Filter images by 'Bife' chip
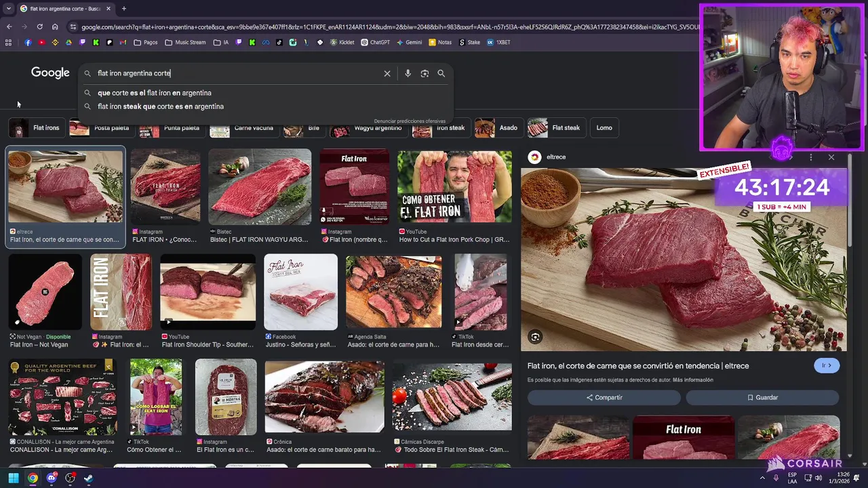Image resolution: width=868 pixels, height=488 pixels. click(303, 127)
